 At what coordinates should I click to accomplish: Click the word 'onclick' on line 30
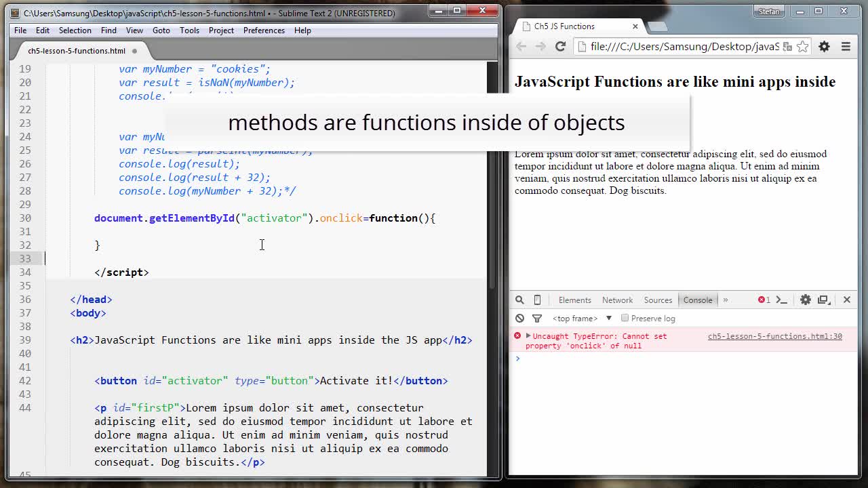click(341, 218)
